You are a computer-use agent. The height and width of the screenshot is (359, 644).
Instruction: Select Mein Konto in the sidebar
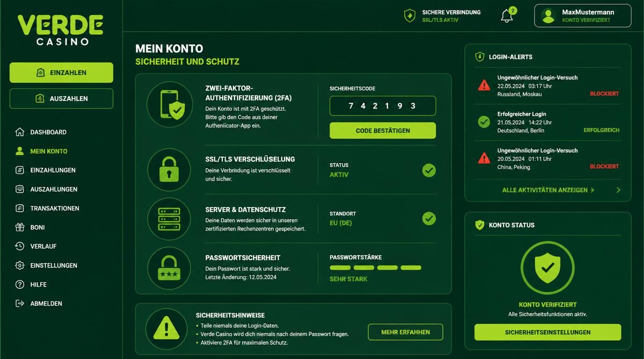(41, 151)
